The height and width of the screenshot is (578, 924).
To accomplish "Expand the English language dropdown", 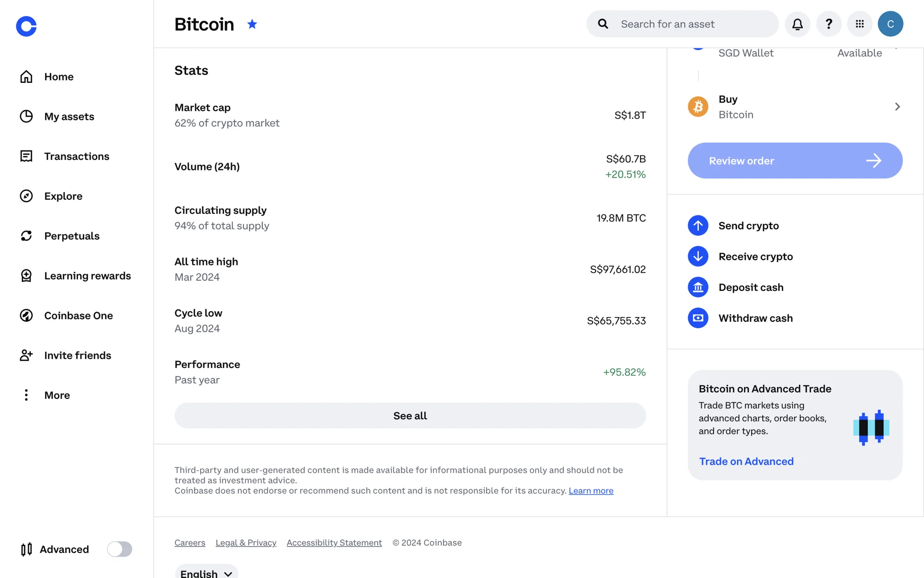I will 206,573.
